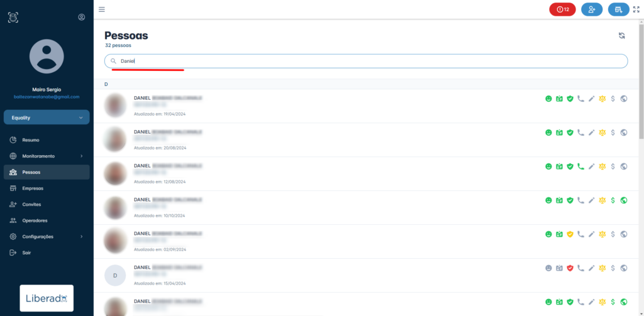Select Pessoas in the sidebar
The height and width of the screenshot is (316, 644).
(47, 172)
